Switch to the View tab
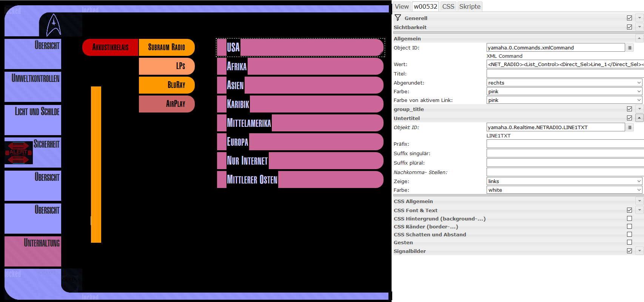Viewport: 644px width, 302px height. (x=402, y=6)
